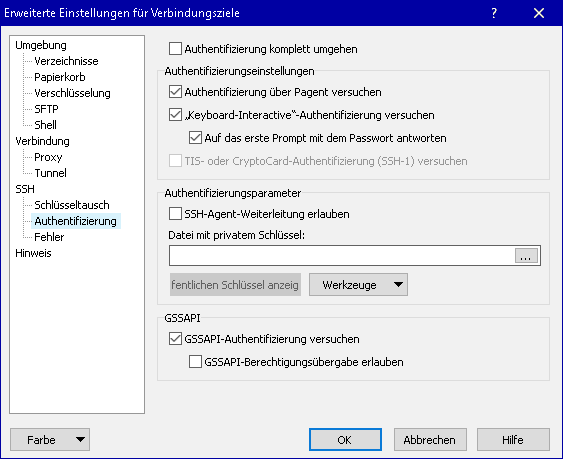Open the Umgebung settings page
This screenshot has height=459, width=563.
coord(41,45)
